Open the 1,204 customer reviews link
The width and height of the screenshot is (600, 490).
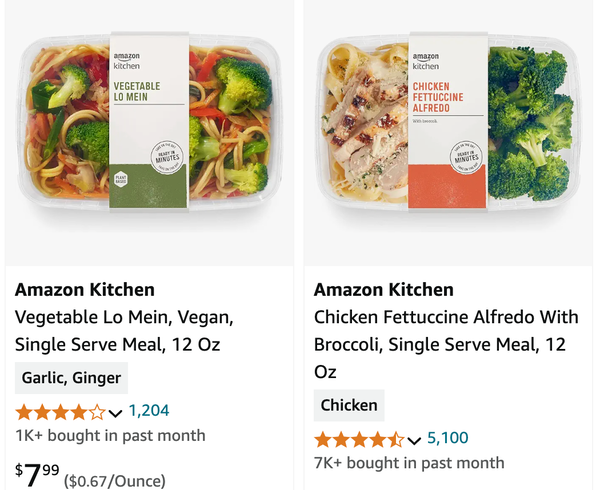(x=149, y=410)
